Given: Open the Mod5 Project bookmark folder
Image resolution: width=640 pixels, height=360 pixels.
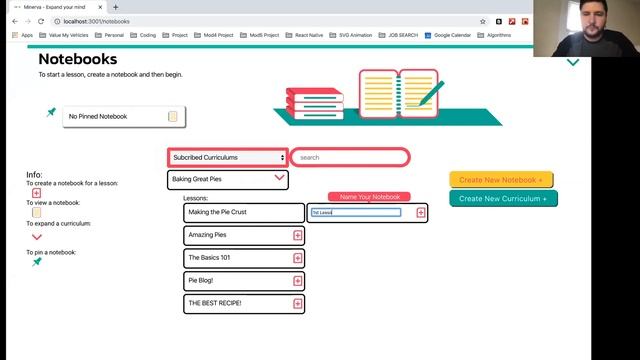Looking at the screenshot, I should pos(260,35).
